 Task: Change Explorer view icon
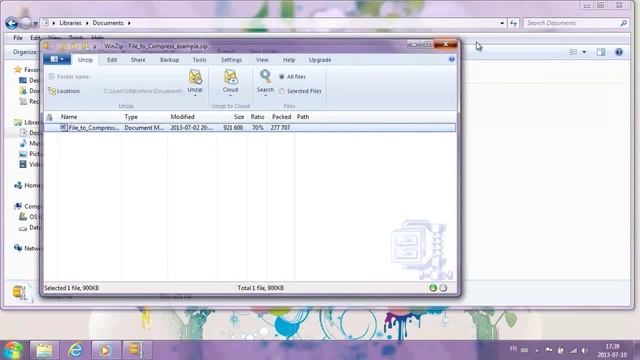pos(573,52)
